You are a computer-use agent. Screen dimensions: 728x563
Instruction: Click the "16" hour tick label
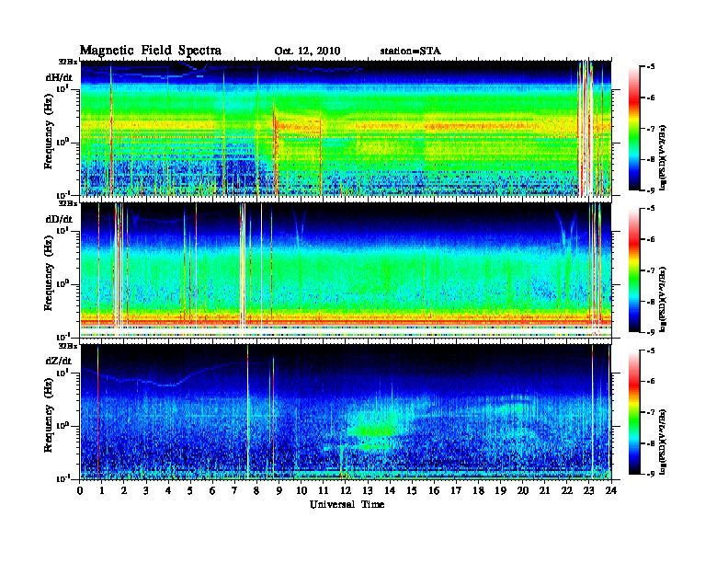(434, 490)
